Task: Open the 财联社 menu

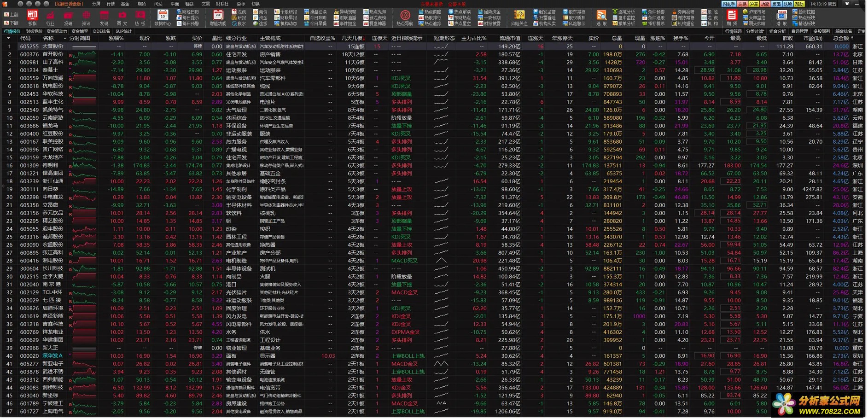Action: tap(222, 4)
